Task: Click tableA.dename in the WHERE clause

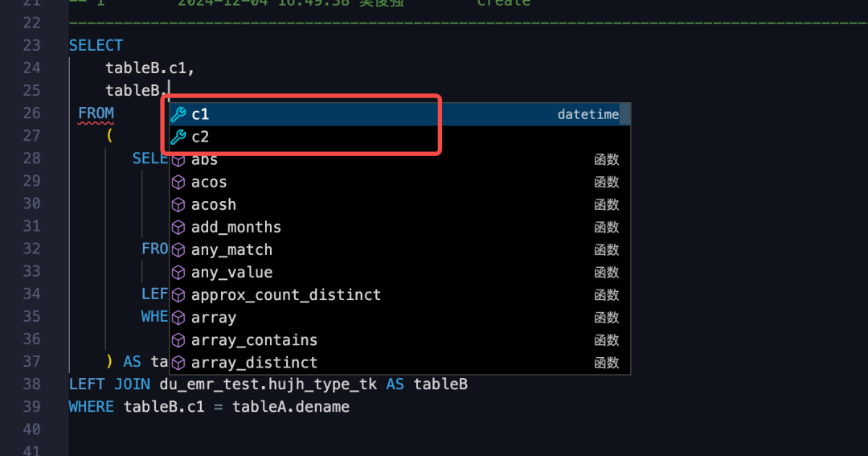Action: [290, 407]
